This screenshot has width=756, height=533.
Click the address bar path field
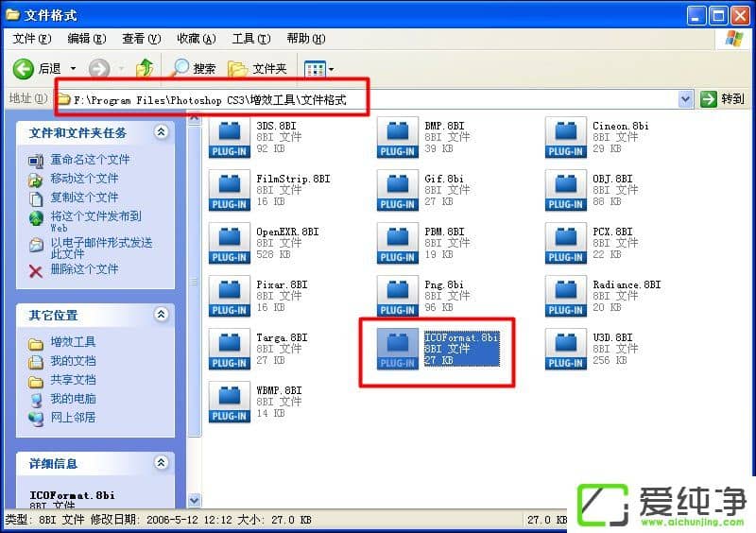click(378, 98)
